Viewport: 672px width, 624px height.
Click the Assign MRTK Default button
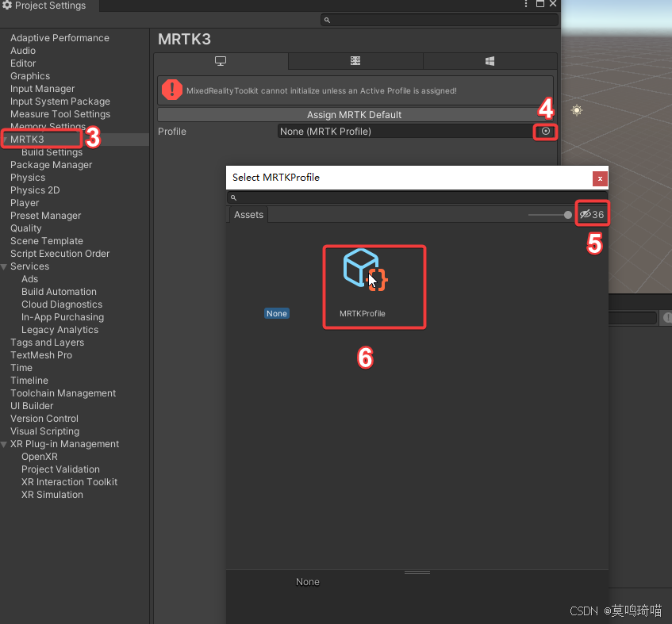[354, 115]
